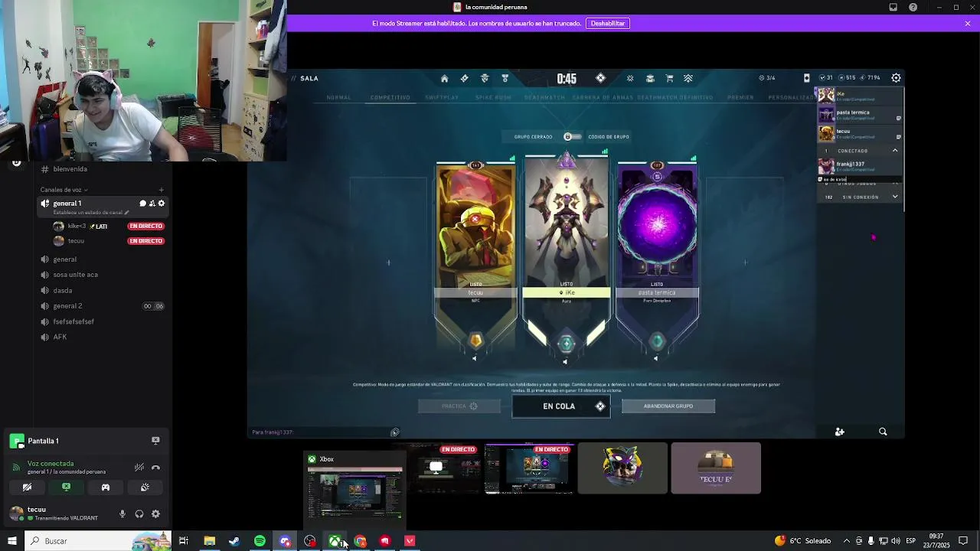The width and height of the screenshot is (980, 551).
Task: Open File Explorer from the taskbar
Action: (x=209, y=541)
